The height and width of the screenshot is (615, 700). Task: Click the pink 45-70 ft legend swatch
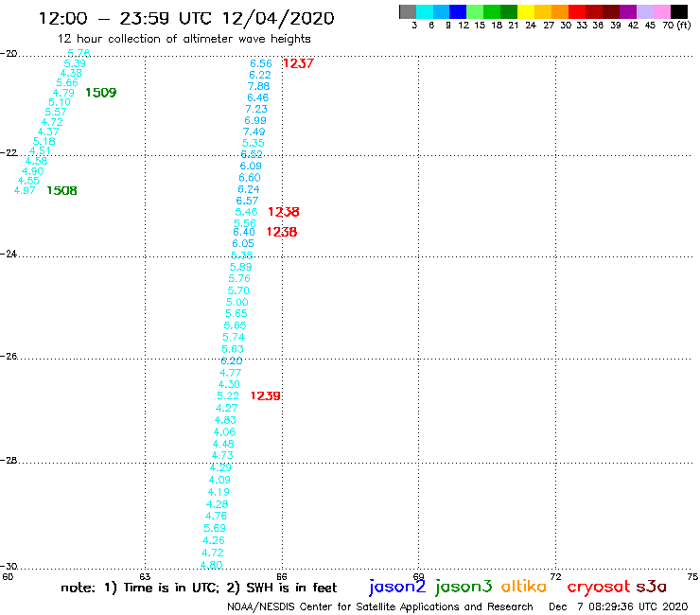pyautogui.click(x=662, y=11)
